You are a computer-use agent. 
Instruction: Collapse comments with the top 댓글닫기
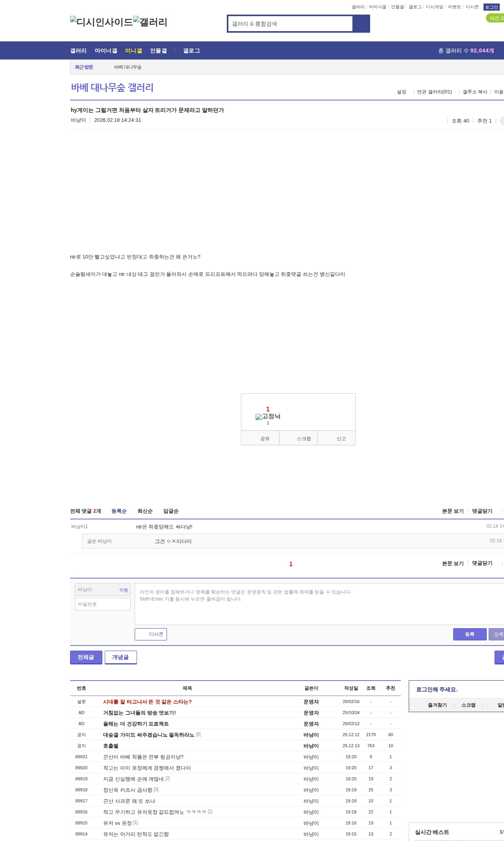[x=482, y=511]
